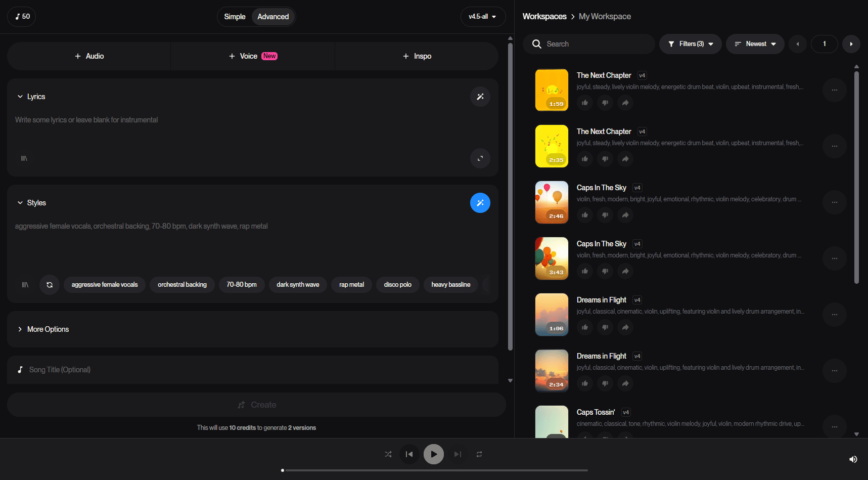Image resolution: width=868 pixels, height=480 pixels.
Task: Like the first 'The Next Chapter' track
Action: [584, 103]
